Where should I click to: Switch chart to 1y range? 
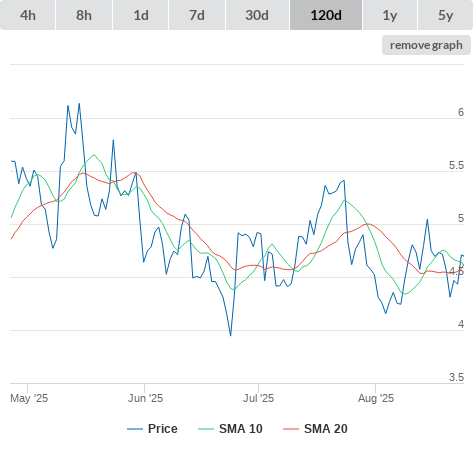pyautogui.click(x=390, y=15)
